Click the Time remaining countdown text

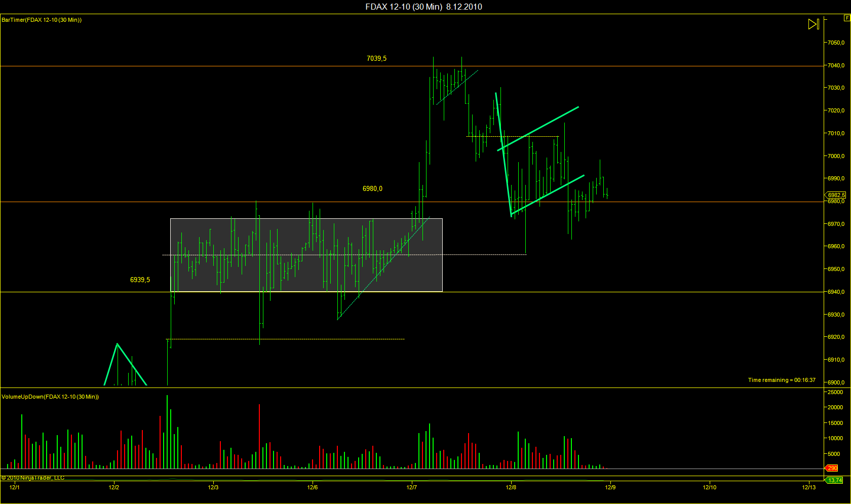[x=782, y=380]
